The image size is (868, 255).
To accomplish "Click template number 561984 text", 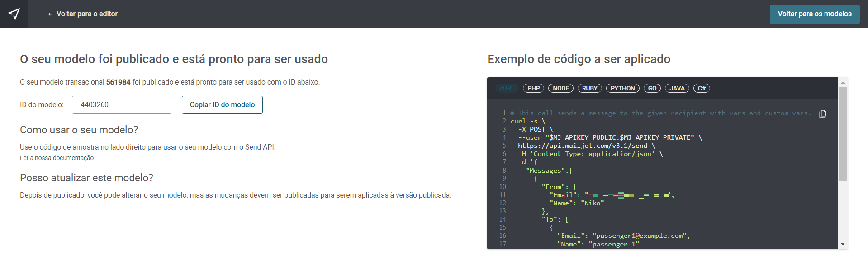I will [x=118, y=82].
